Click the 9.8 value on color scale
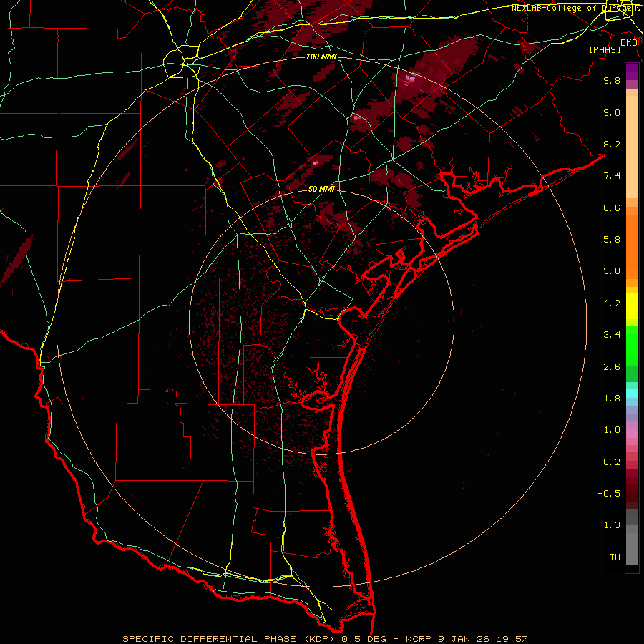The height and width of the screenshot is (644, 644). coord(612,80)
